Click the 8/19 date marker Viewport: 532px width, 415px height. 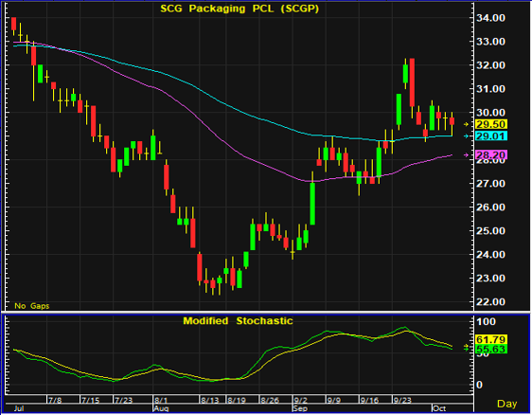[237, 400]
